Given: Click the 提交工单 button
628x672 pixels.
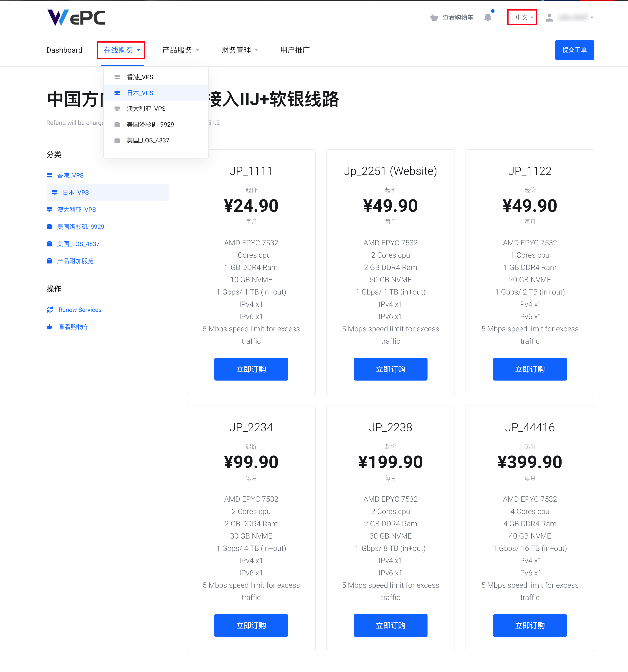Looking at the screenshot, I should [574, 50].
